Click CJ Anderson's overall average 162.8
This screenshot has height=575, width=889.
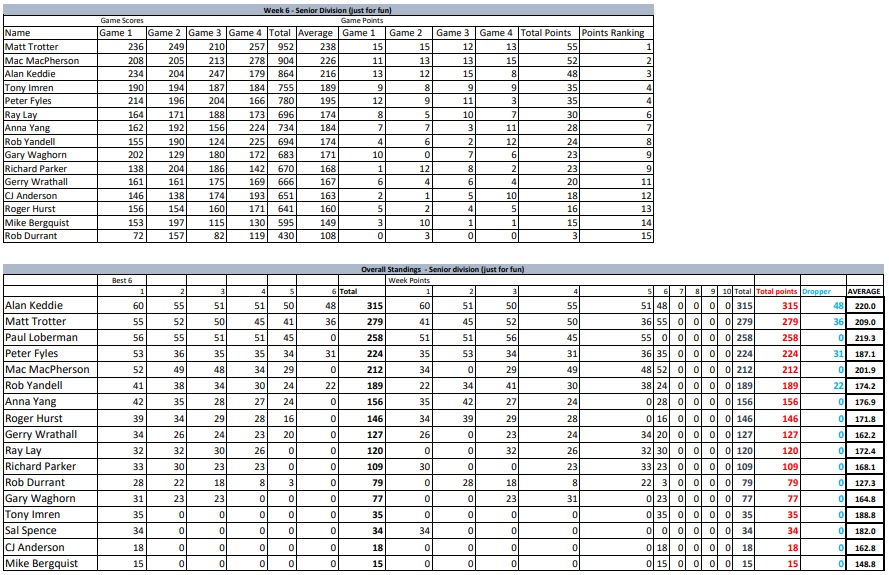point(865,548)
